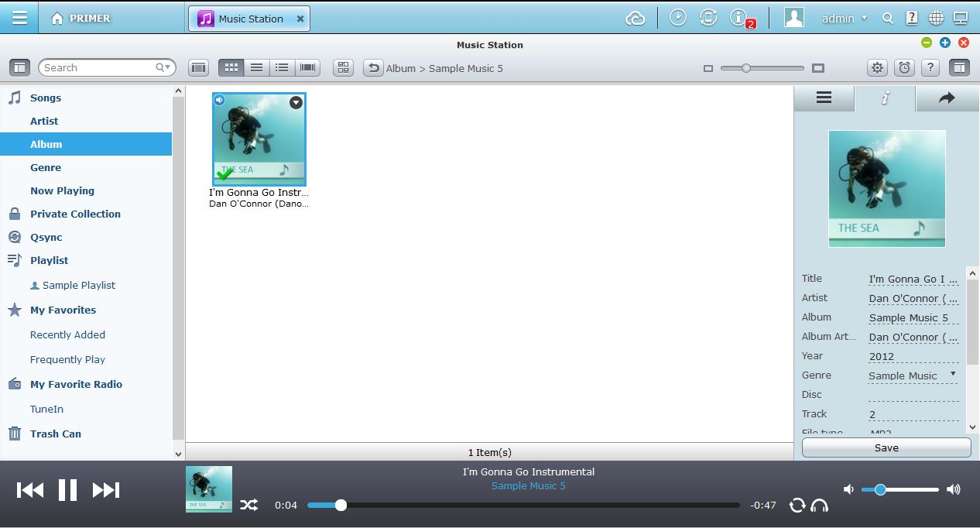
Task: Open the main hamburger menu
Action: (19, 18)
